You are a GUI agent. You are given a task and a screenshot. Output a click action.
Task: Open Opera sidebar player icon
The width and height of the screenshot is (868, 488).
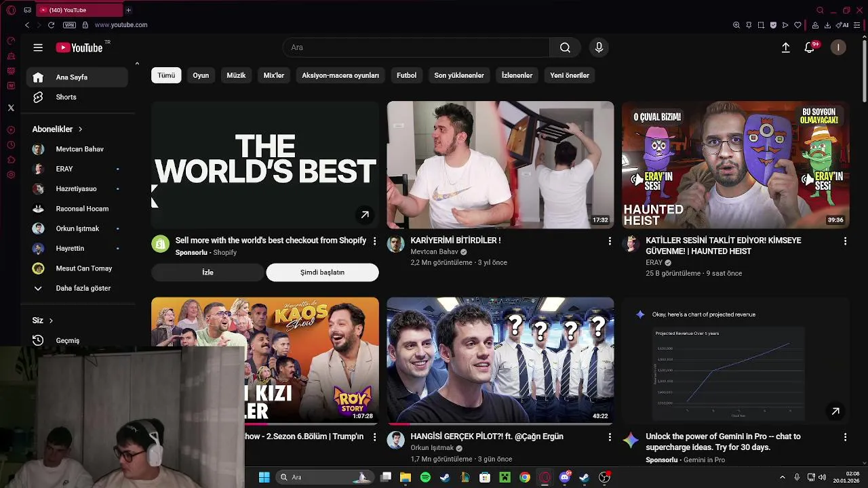11,130
